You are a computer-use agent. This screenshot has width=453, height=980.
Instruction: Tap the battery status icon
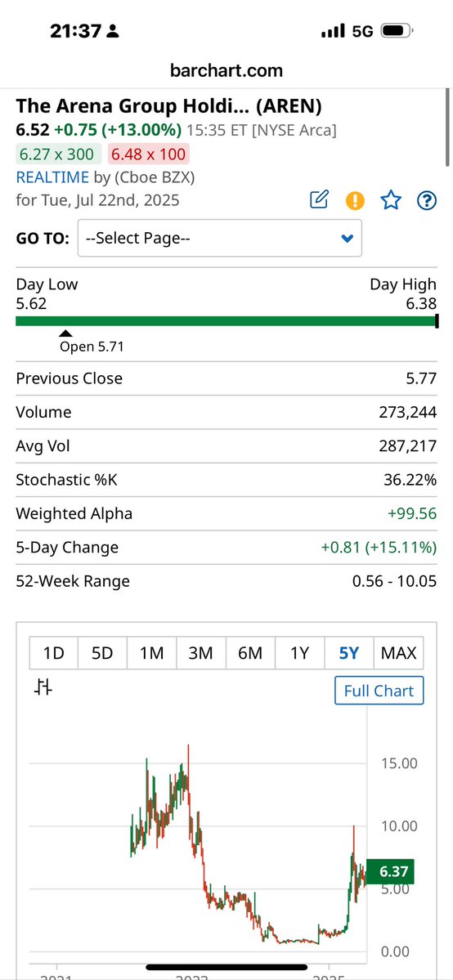[396, 30]
